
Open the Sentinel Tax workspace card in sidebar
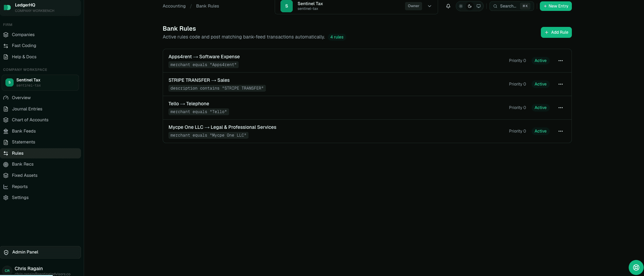click(x=40, y=82)
